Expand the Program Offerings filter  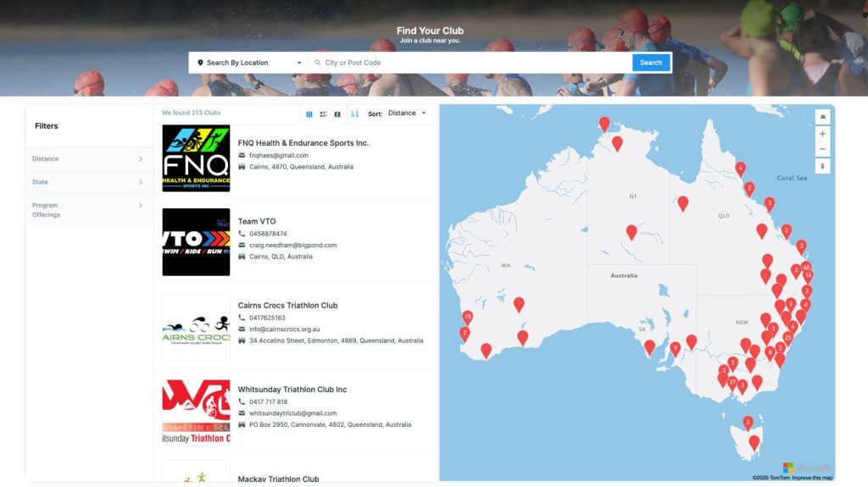[88, 210]
